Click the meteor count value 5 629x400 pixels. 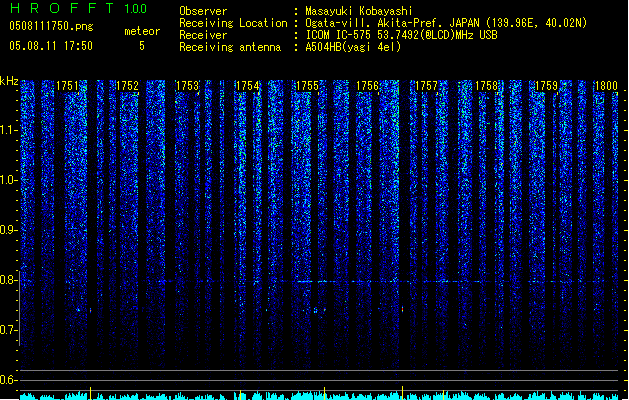click(x=142, y=46)
